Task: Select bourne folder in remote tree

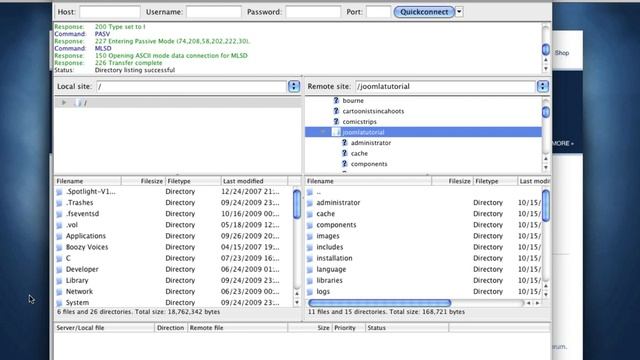Action: tap(353, 100)
